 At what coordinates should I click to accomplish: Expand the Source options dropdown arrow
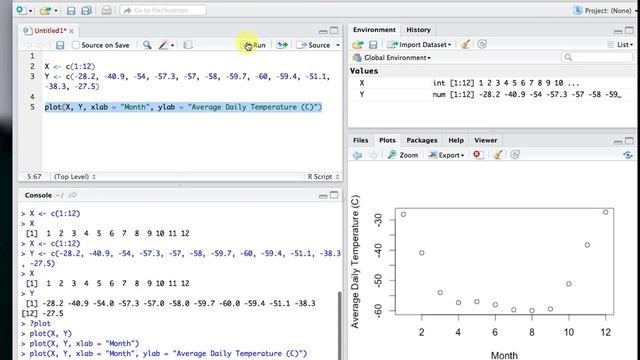click(x=338, y=45)
